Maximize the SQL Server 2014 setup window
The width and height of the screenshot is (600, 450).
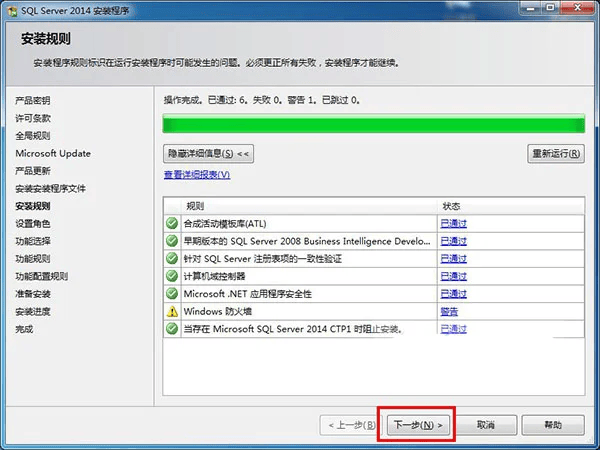(551, 7)
